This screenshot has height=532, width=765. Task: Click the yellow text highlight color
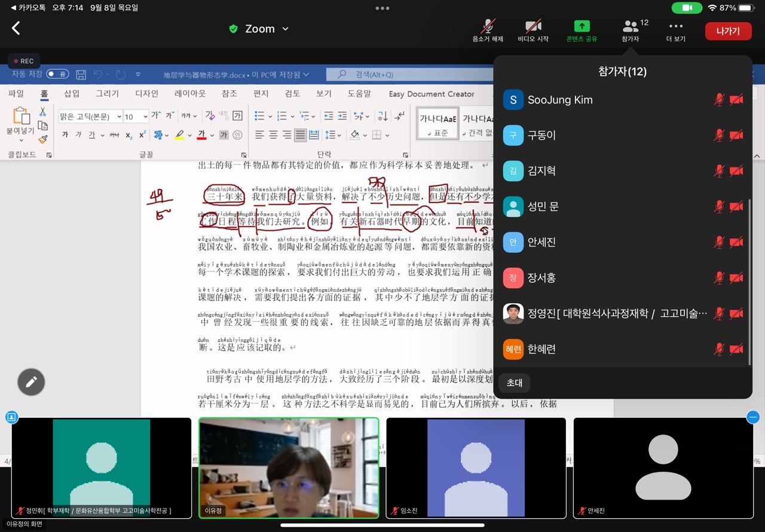pyautogui.click(x=179, y=135)
